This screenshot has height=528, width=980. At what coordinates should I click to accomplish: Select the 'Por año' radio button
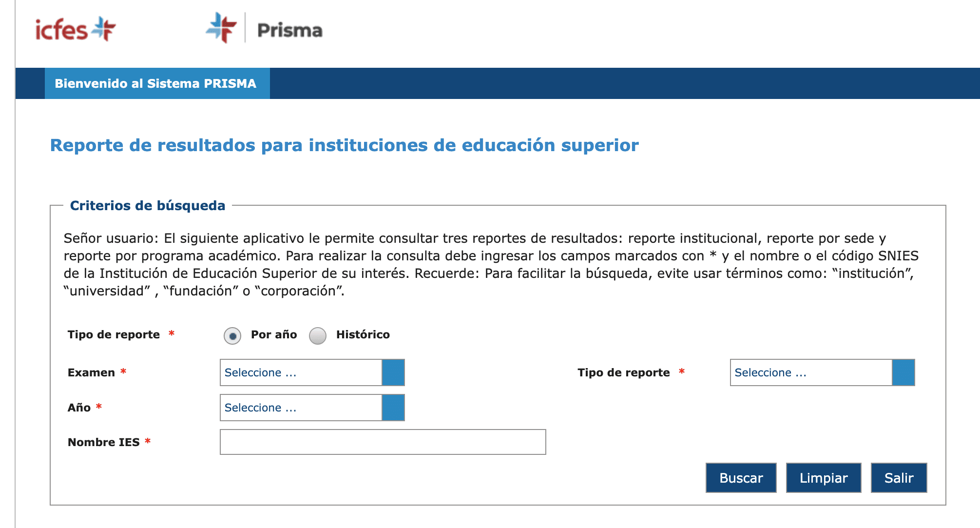tap(232, 336)
